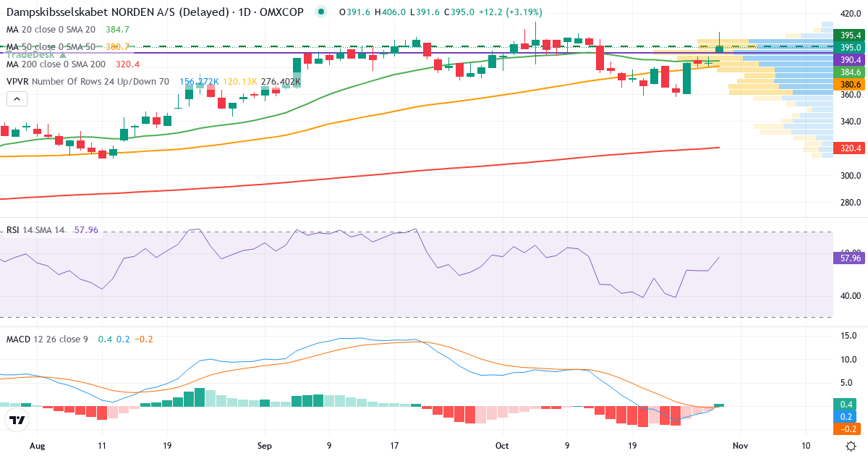Click the red 320.4 price axis label
The width and height of the screenshot is (868, 456).
click(x=850, y=148)
